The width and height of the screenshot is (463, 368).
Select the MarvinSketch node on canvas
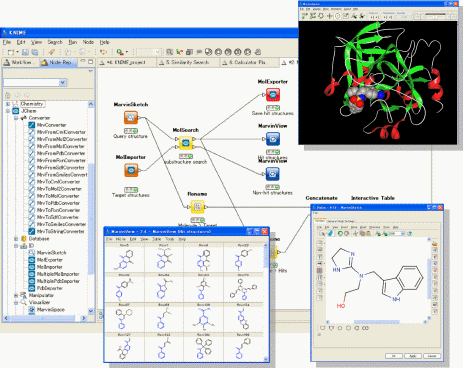131,118
